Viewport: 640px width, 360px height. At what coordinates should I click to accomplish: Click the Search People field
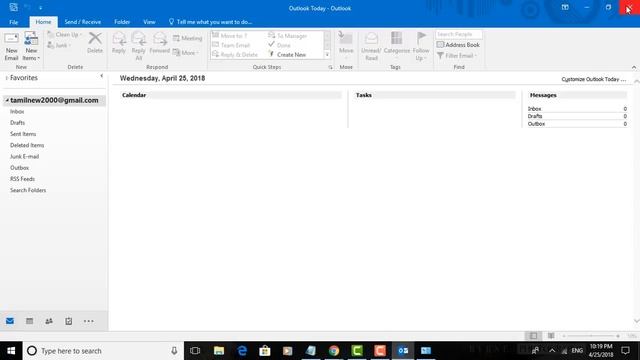(x=458, y=34)
